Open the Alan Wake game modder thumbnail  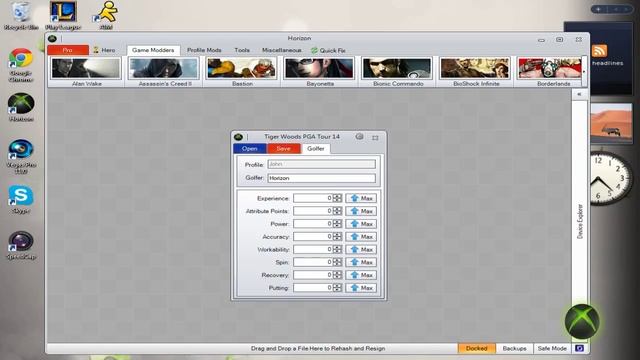tap(86, 72)
